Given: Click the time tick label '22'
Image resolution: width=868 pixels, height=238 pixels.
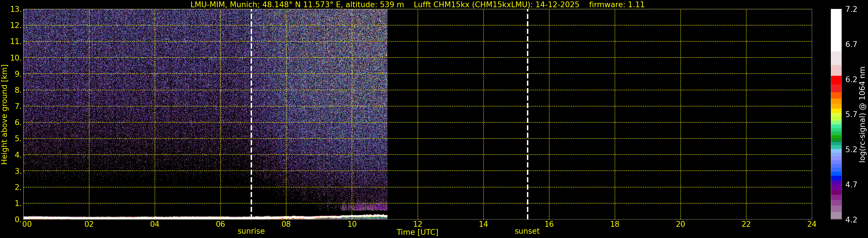Looking at the screenshot, I should coord(746,224).
